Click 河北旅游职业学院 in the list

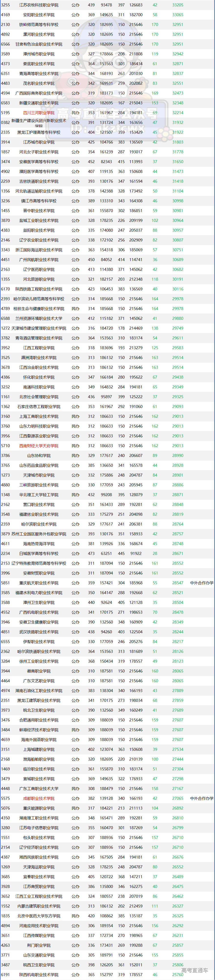point(39,279)
